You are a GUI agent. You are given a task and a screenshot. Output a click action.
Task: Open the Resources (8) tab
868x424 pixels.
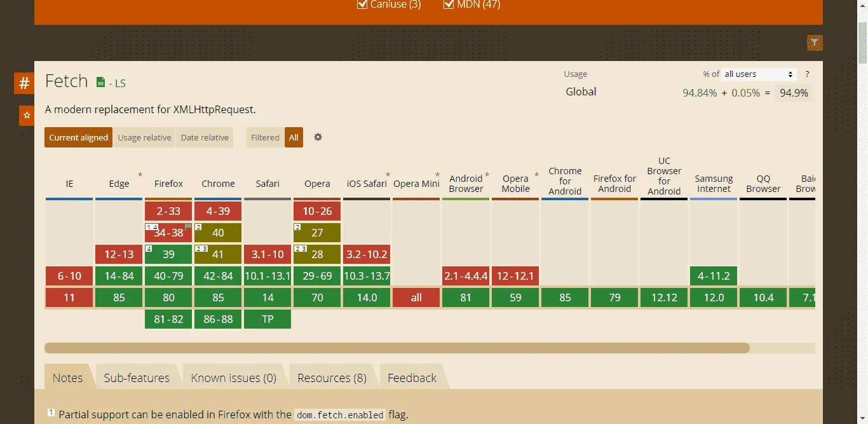point(332,378)
